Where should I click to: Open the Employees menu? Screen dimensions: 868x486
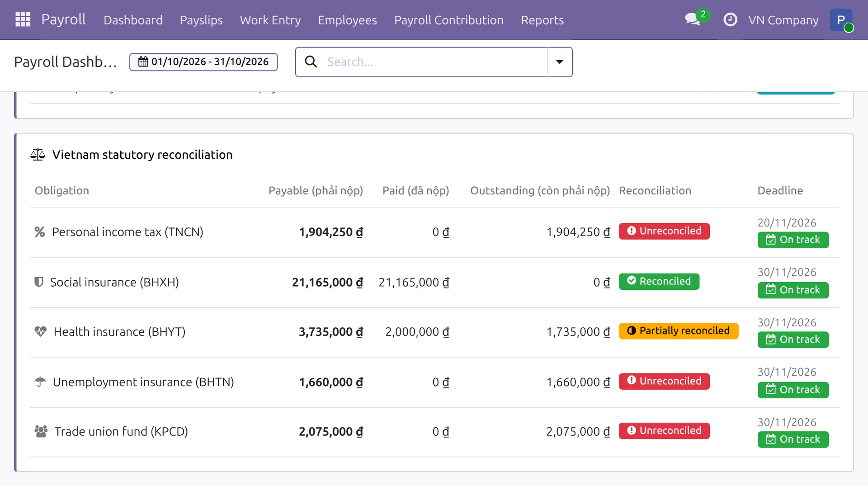[347, 20]
